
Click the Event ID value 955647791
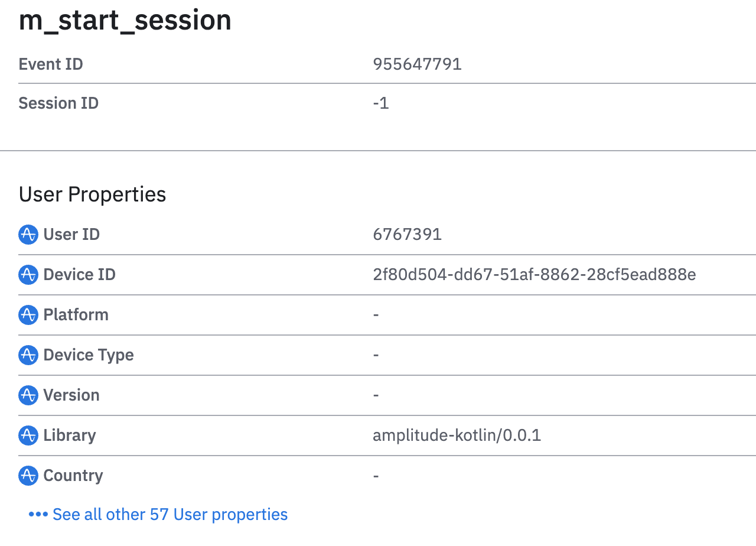click(417, 64)
